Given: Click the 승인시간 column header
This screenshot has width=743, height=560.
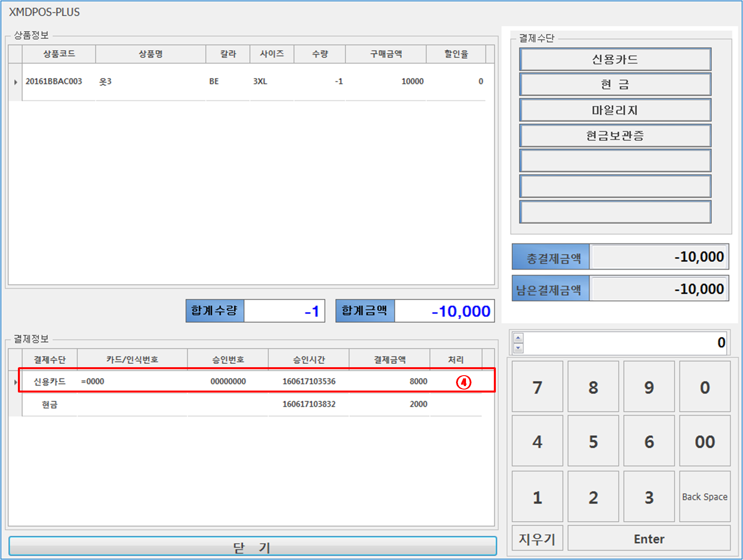Looking at the screenshot, I should [x=309, y=360].
